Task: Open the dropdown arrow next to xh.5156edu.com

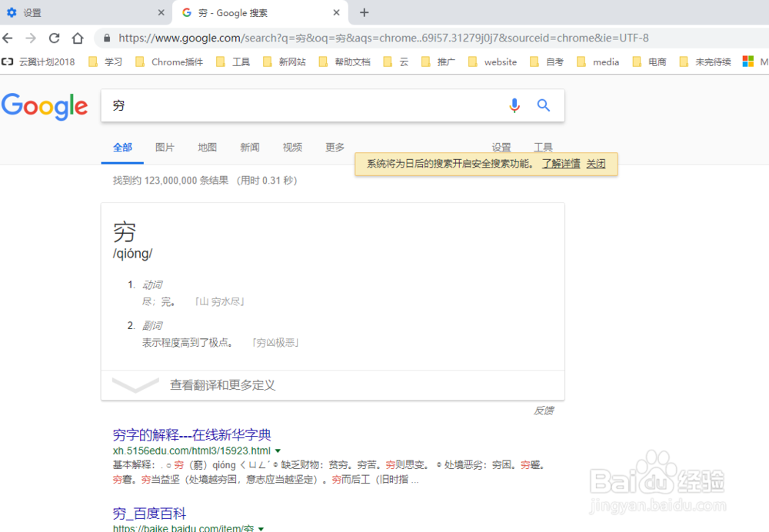Action: [277, 451]
